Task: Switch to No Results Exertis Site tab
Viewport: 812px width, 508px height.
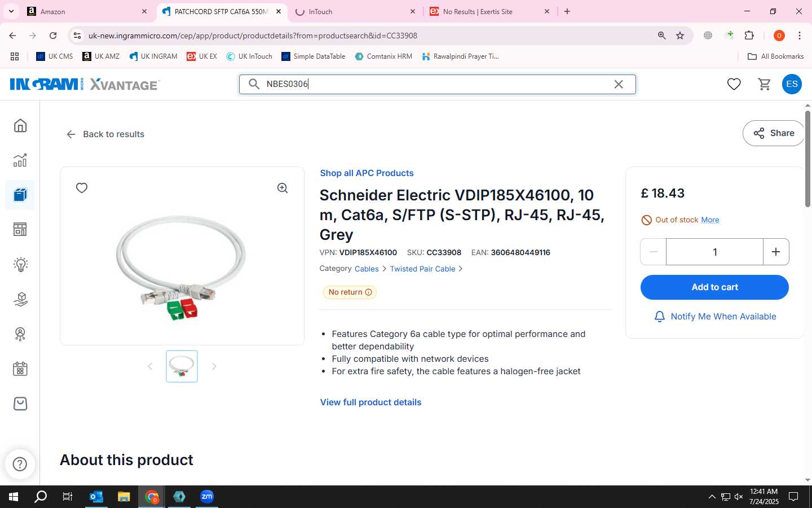Action: [489, 11]
